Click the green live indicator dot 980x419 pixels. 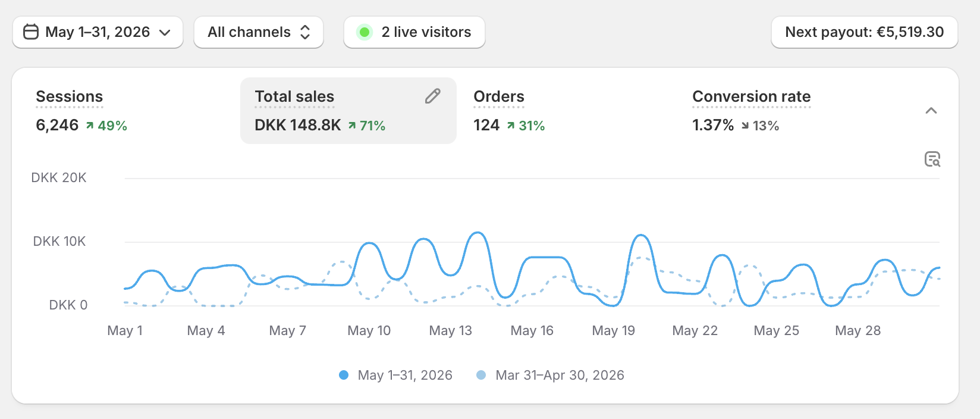365,32
